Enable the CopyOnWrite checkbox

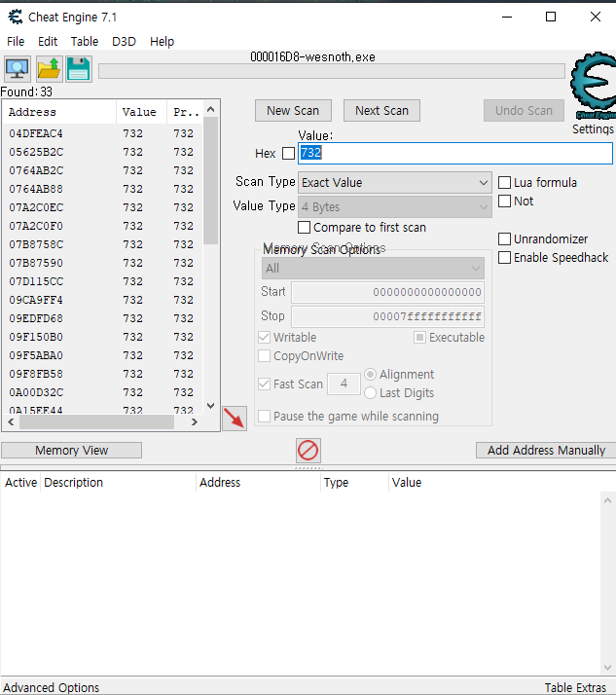pos(264,356)
